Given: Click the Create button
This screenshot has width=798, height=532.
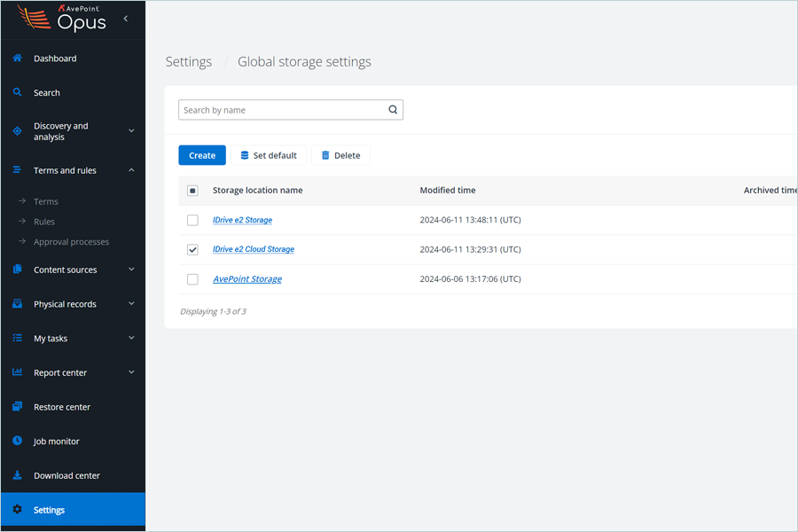Looking at the screenshot, I should click(202, 155).
